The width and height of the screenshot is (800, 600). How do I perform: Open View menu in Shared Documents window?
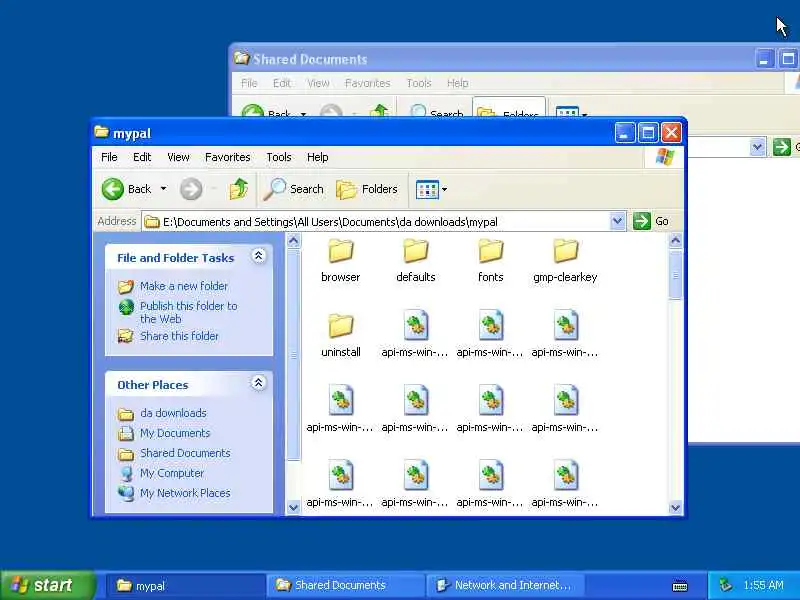[318, 83]
